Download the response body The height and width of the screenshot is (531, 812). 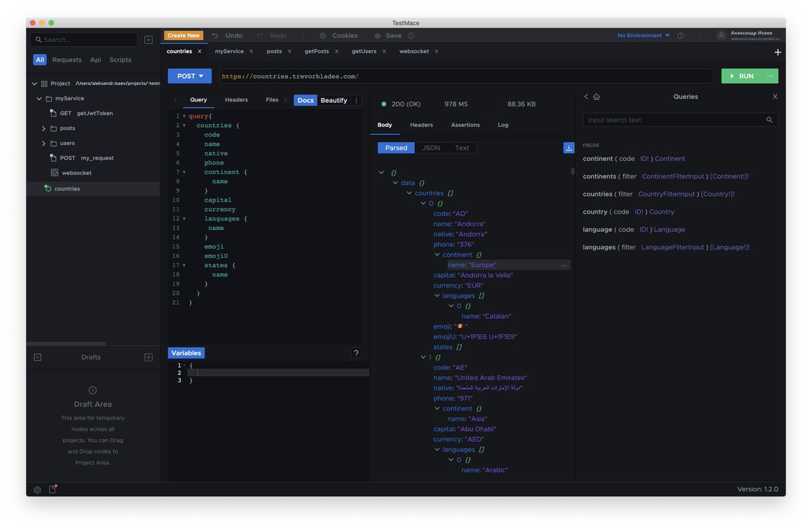(x=568, y=147)
